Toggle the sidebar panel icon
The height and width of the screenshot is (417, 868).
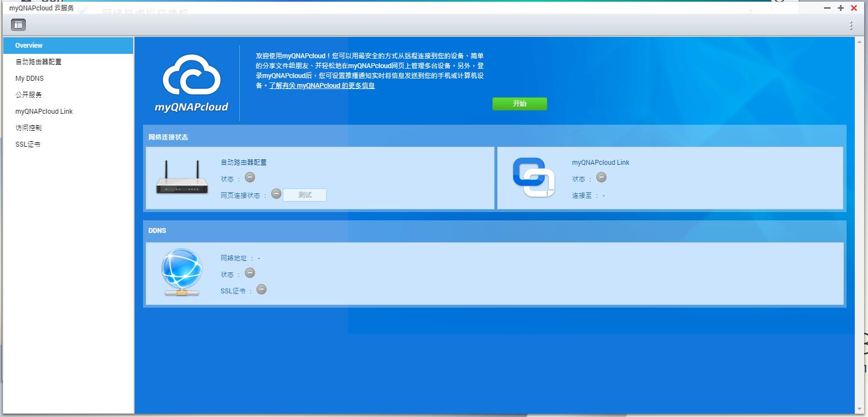[x=18, y=25]
